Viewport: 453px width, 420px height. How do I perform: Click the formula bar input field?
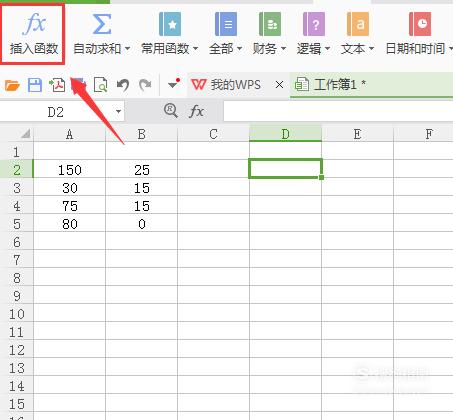pyautogui.click(x=338, y=111)
